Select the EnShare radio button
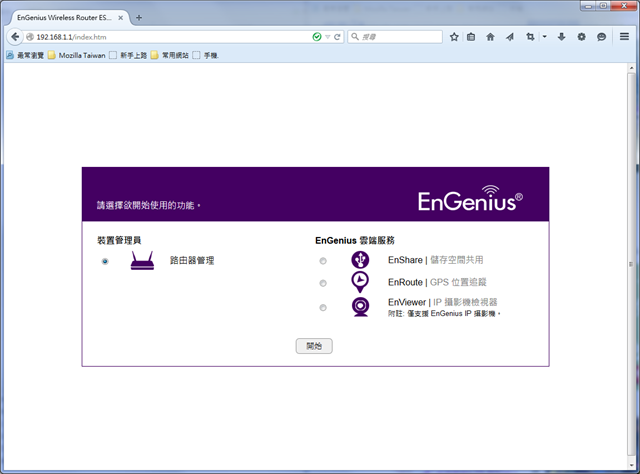The height and width of the screenshot is (474, 640). (x=323, y=261)
